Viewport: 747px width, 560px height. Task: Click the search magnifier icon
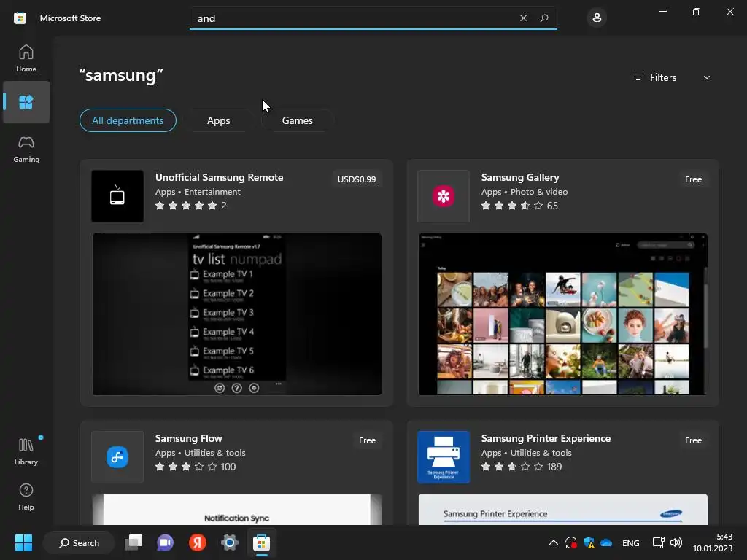(544, 18)
